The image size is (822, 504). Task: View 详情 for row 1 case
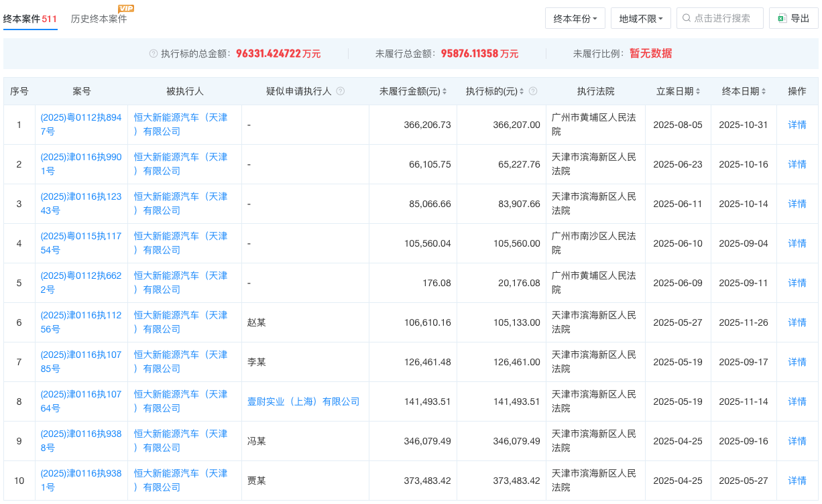797,125
